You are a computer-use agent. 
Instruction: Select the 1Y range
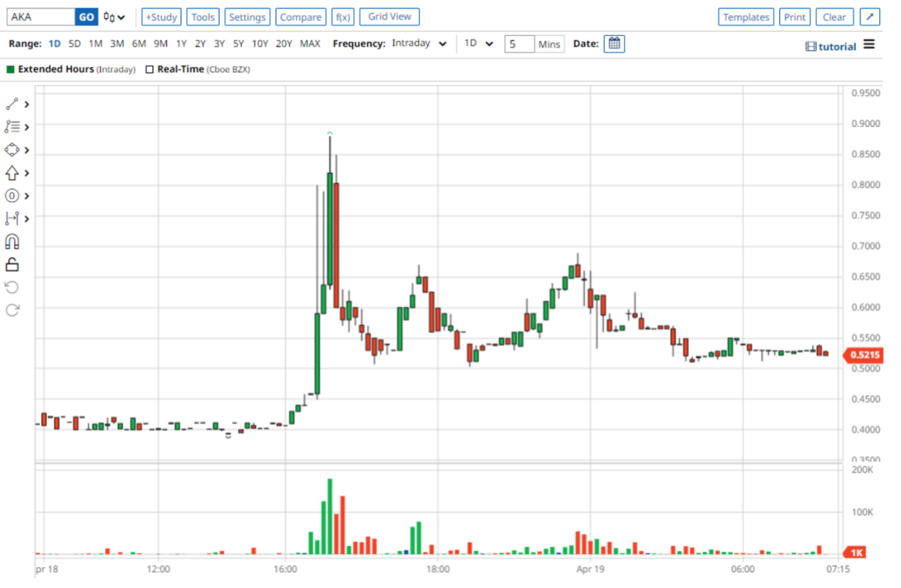coord(181,44)
